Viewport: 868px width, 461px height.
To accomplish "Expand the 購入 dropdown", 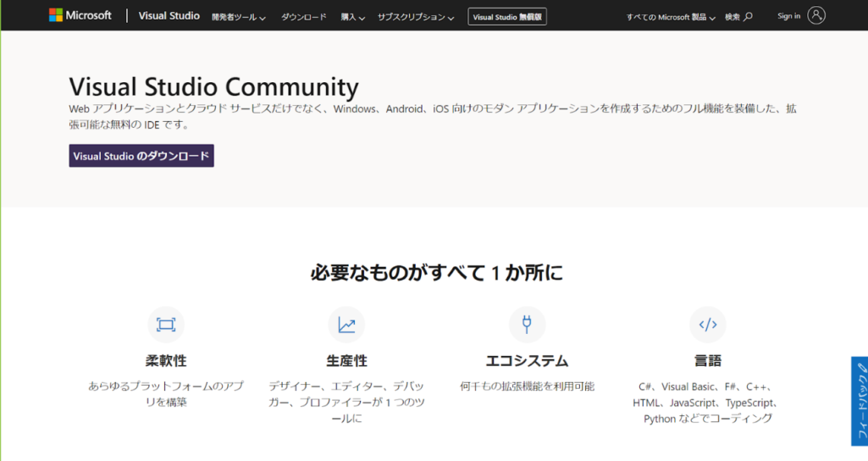I will 352,17.
